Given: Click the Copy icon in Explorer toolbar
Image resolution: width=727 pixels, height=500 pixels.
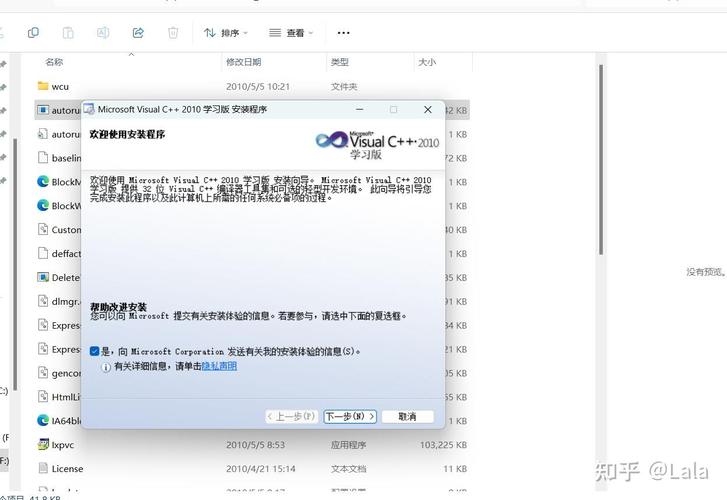Looking at the screenshot, I should click(x=33, y=32).
